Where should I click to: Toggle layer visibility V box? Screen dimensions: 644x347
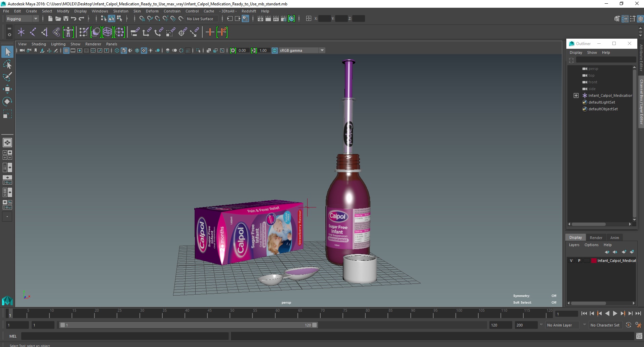571,261
